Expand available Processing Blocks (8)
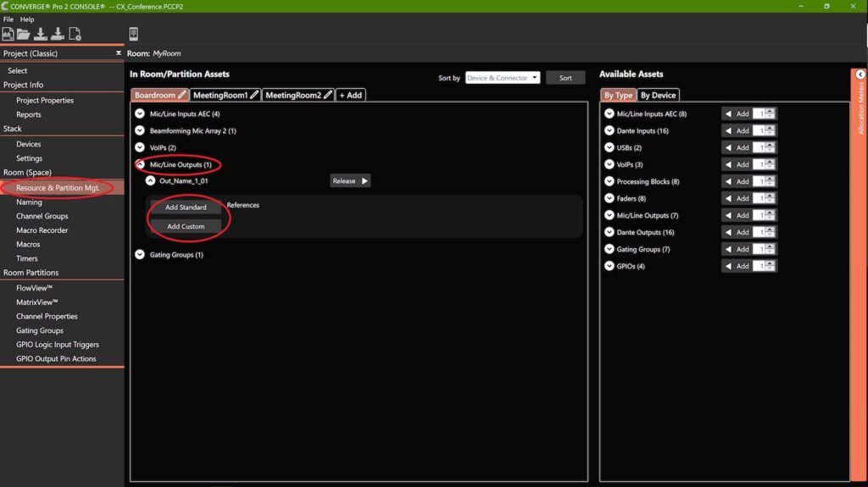 point(609,181)
